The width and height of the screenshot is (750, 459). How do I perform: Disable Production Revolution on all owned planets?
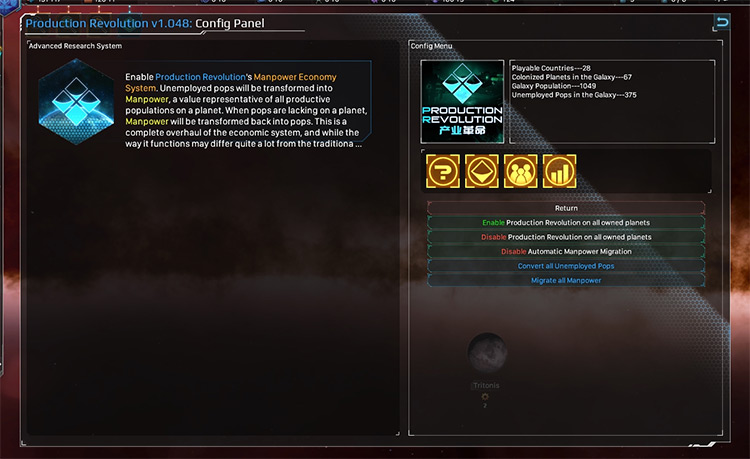click(566, 237)
